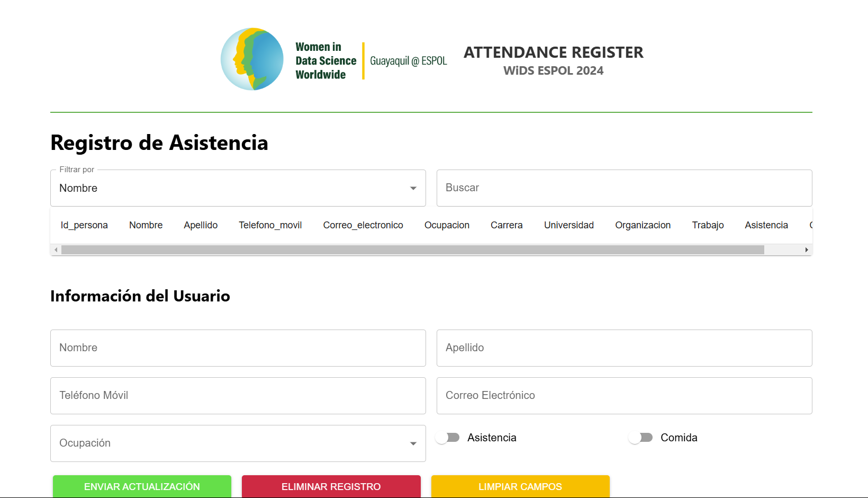Click the Limpiar Campos button
This screenshot has height=498, width=868.
click(520, 486)
